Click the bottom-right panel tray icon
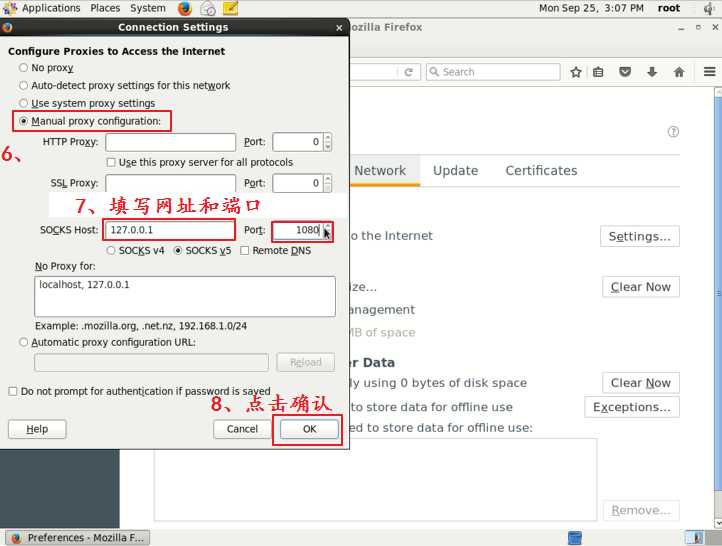This screenshot has width=722, height=546. tap(694, 538)
